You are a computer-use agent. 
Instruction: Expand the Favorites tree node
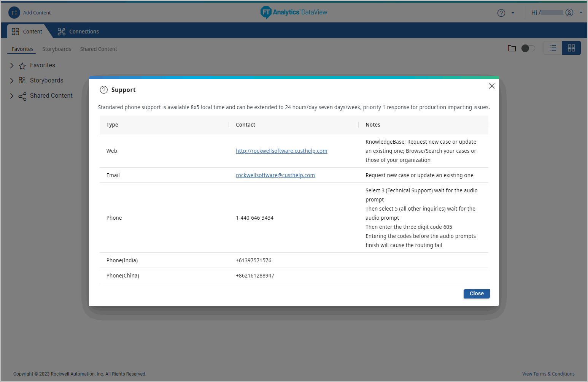click(x=12, y=65)
